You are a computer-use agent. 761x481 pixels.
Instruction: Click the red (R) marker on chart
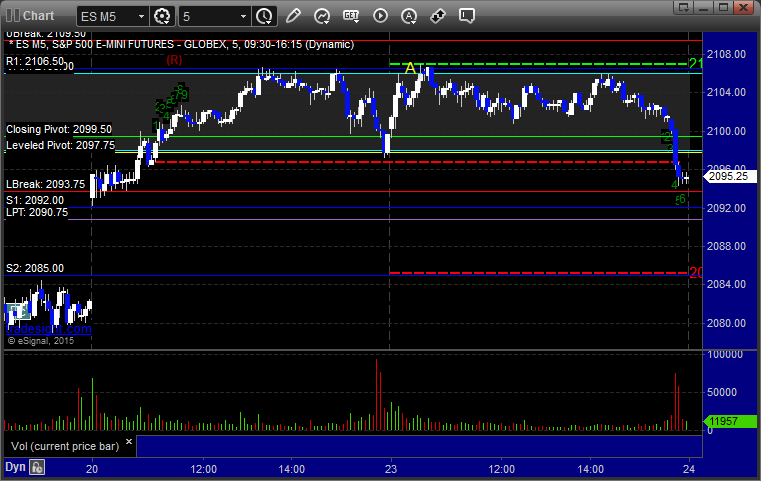point(174,60)
